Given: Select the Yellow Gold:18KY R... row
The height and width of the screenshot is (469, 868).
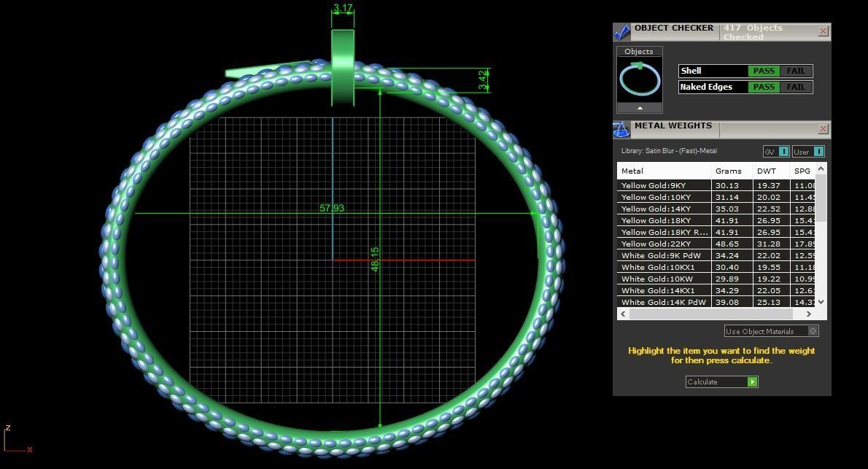Looking at the screenshot, I should [x=716, y=232].
